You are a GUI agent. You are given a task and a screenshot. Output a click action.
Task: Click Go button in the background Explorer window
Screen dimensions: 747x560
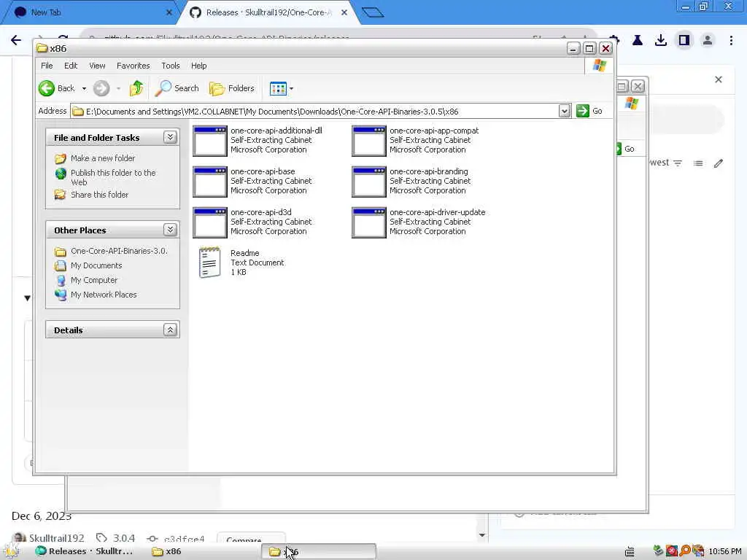(x=624, y=149)
